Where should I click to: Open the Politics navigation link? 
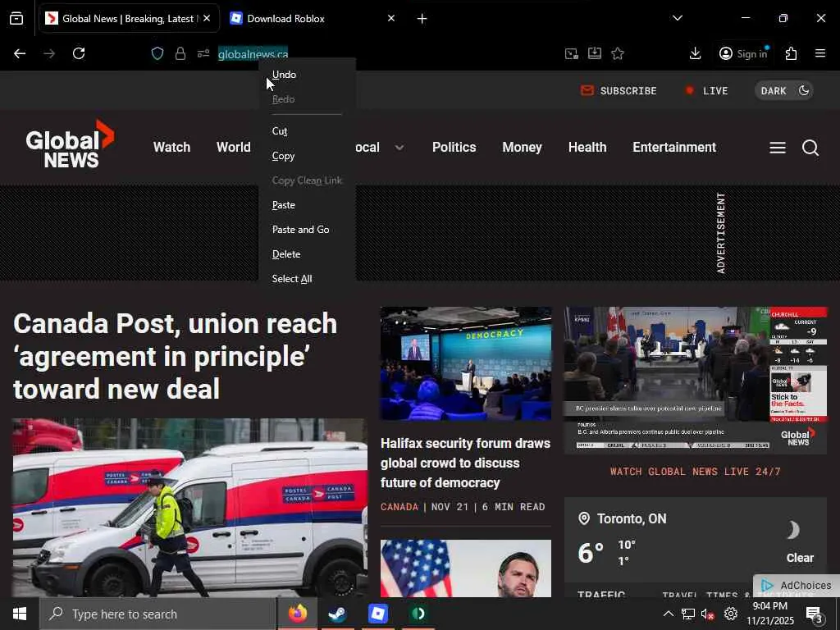point(454,148)
